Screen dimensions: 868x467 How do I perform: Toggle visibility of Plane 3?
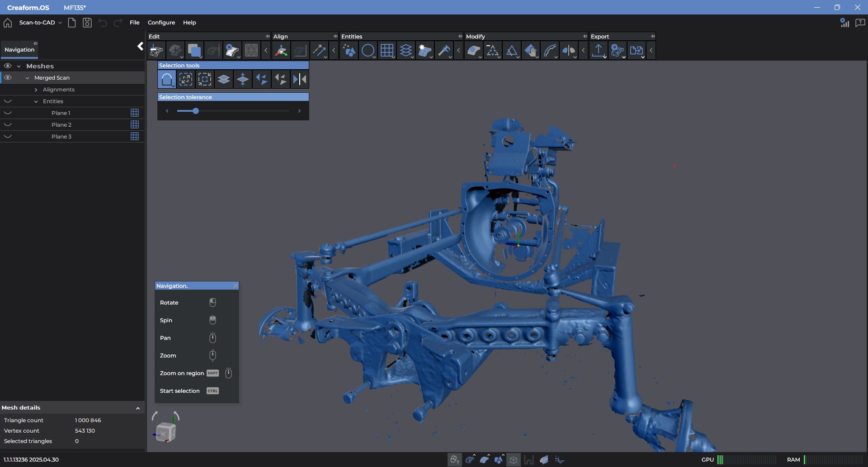coord(8,137)
